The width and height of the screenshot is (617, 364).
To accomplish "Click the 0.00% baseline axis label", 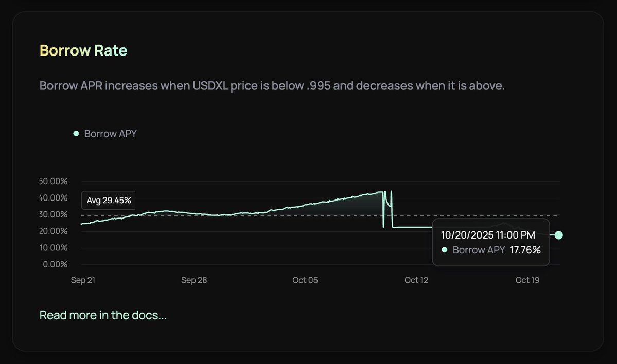I will click(x=56, y=264).
